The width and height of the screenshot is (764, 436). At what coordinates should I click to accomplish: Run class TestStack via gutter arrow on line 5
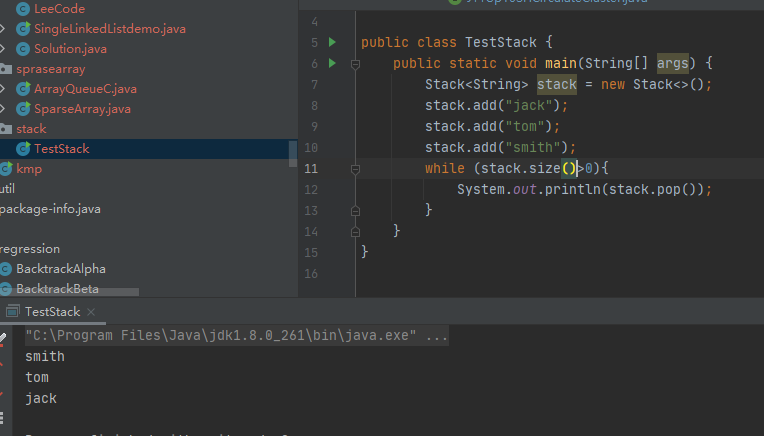[332, 42]
